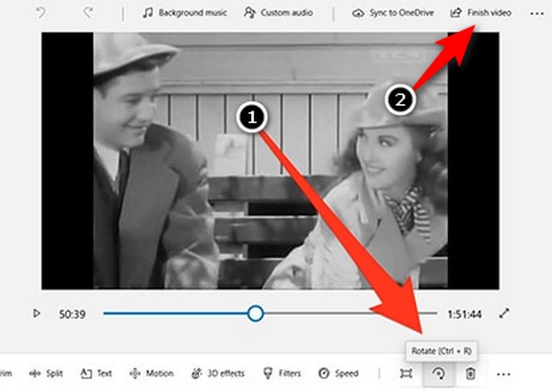
Task: Undo the last edit
Action: pos(40,13)
